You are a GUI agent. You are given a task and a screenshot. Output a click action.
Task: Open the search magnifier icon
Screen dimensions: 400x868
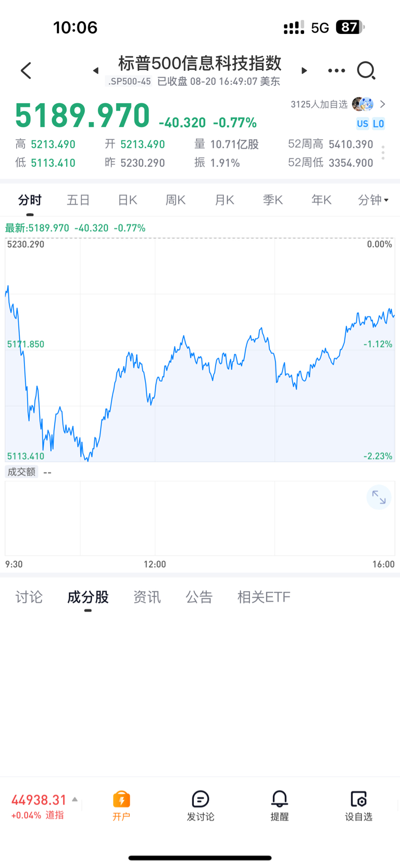366,70
